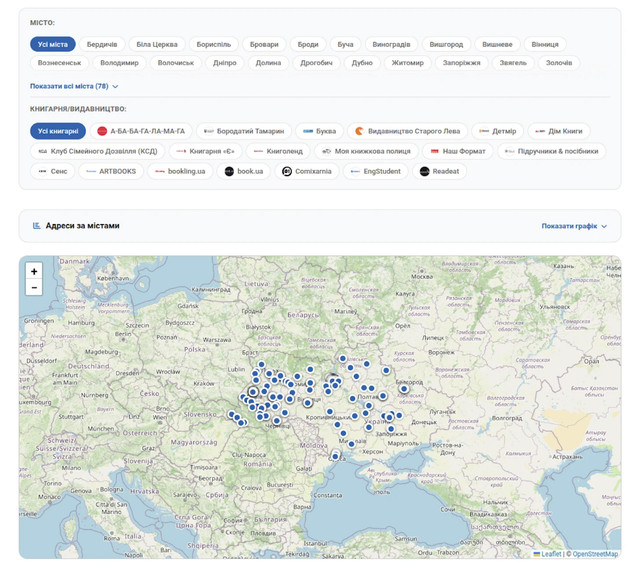
Task: Choose the Вознесенськ city chip
Action: pos(59,63)
